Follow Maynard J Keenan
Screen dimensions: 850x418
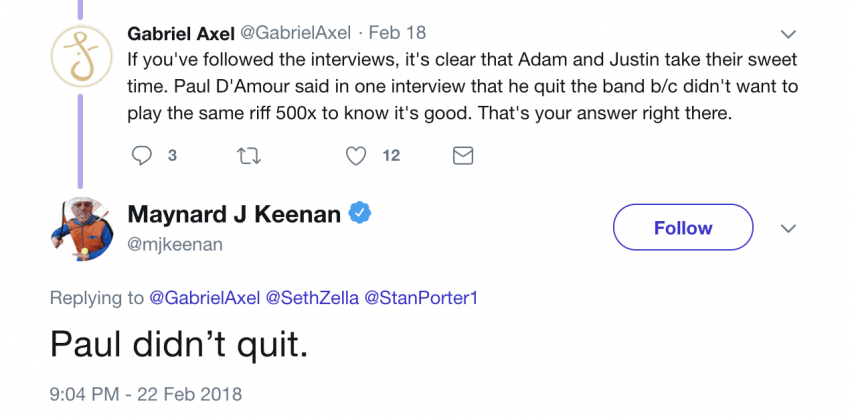682,228
